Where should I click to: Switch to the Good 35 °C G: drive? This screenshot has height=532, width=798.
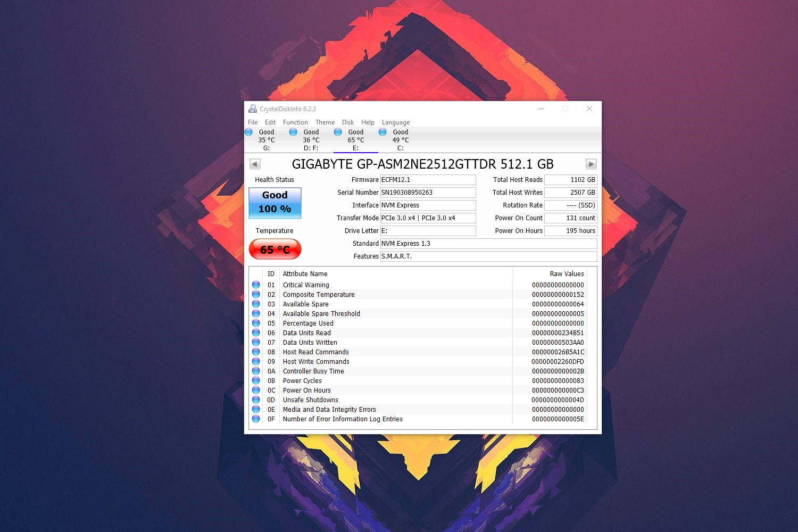tap(267, 140)
